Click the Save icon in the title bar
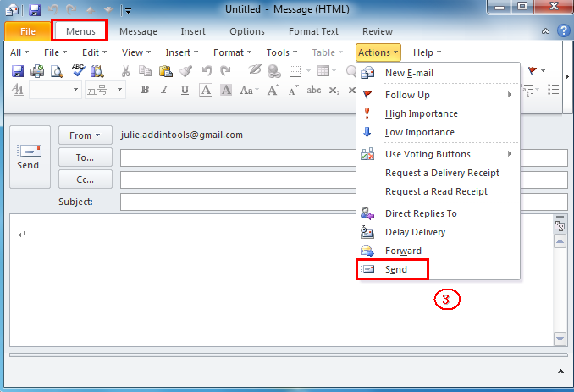 (x=35, y=10)
